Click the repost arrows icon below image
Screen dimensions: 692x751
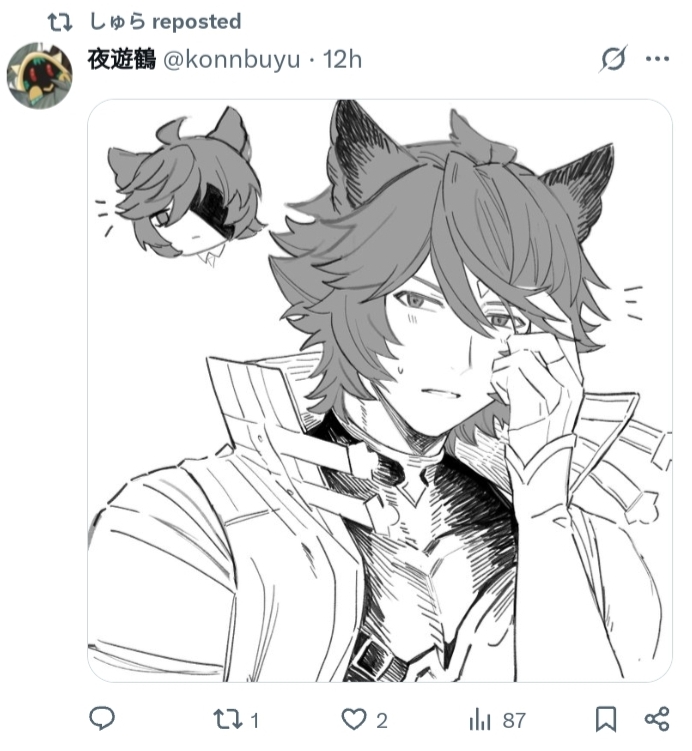[226, 719]
